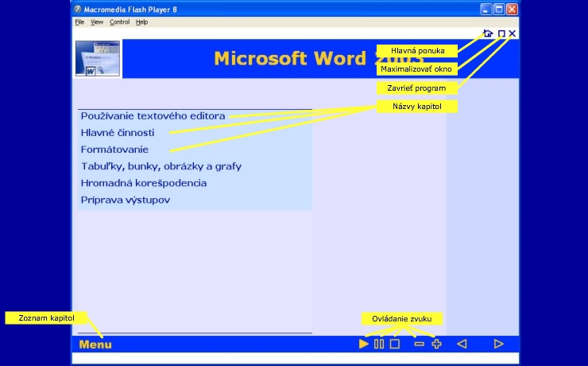Open chapter Príprava výstupov
This screenshot has width=588, height=366.
126,200
